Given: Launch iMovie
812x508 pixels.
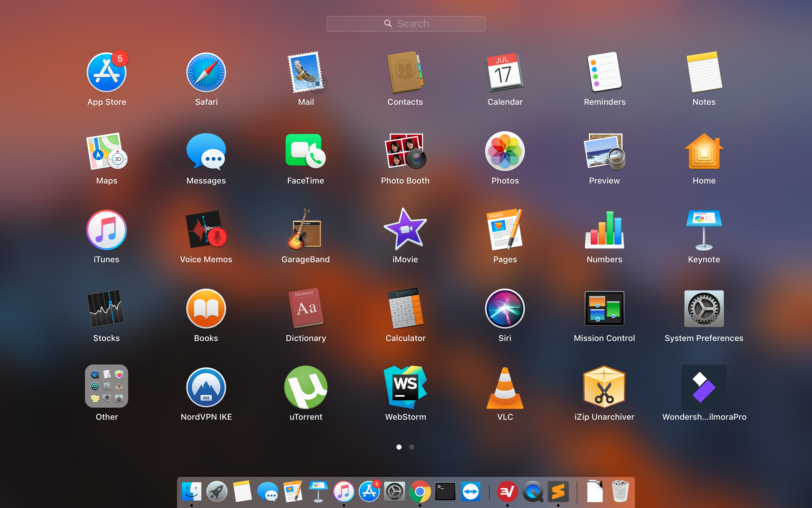Looking at the screenshot, I should [405, 230].
